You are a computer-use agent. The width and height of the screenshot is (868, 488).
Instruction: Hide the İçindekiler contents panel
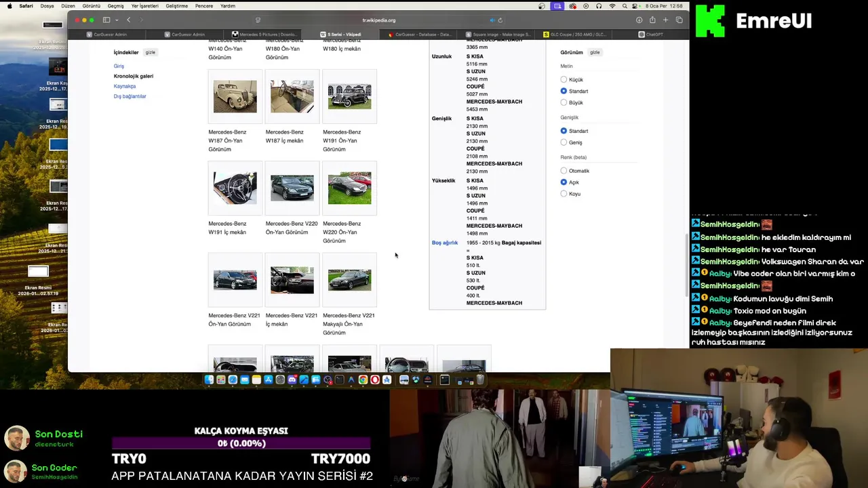click(150, 52)
